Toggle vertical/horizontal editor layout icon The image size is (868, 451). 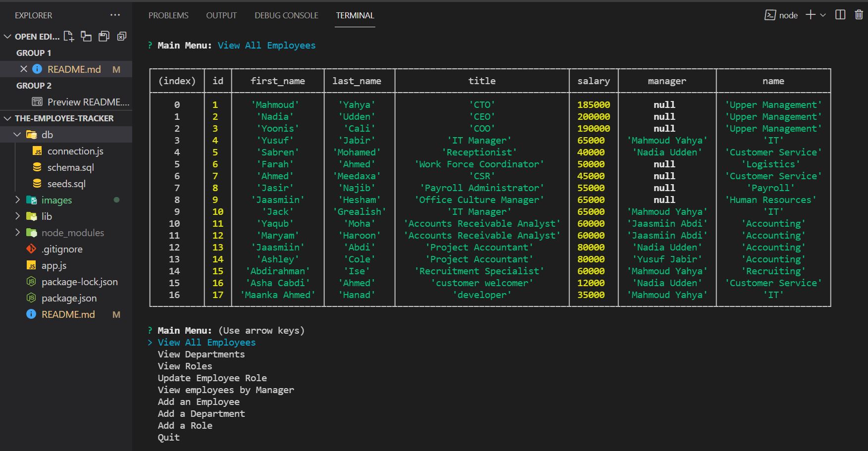click(x=86, y=36)
